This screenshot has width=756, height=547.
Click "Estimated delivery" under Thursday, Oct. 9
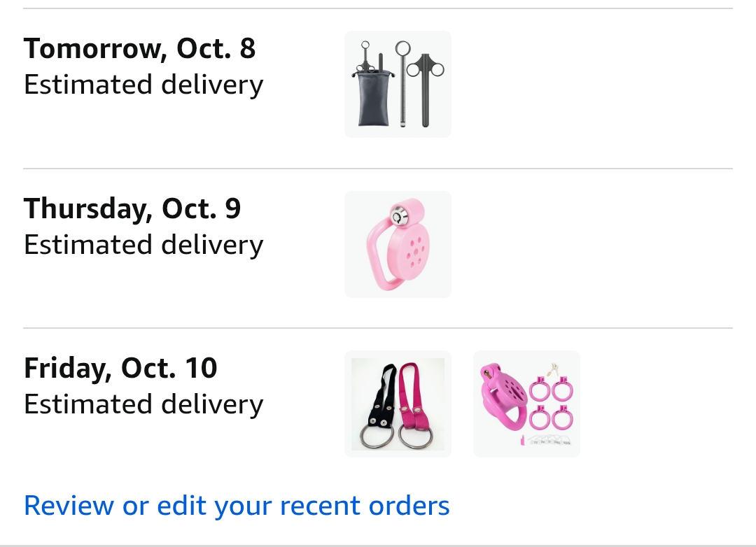tap(143, 245)
